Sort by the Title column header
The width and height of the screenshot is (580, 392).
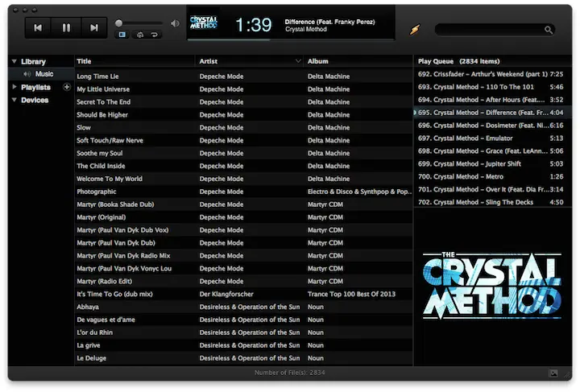tap(135, 61)
